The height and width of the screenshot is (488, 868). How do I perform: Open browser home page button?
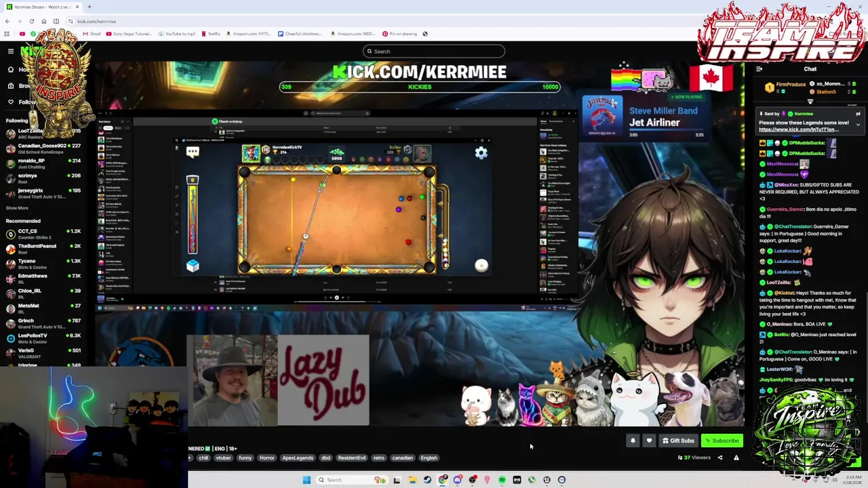click(x=44, y=21)
